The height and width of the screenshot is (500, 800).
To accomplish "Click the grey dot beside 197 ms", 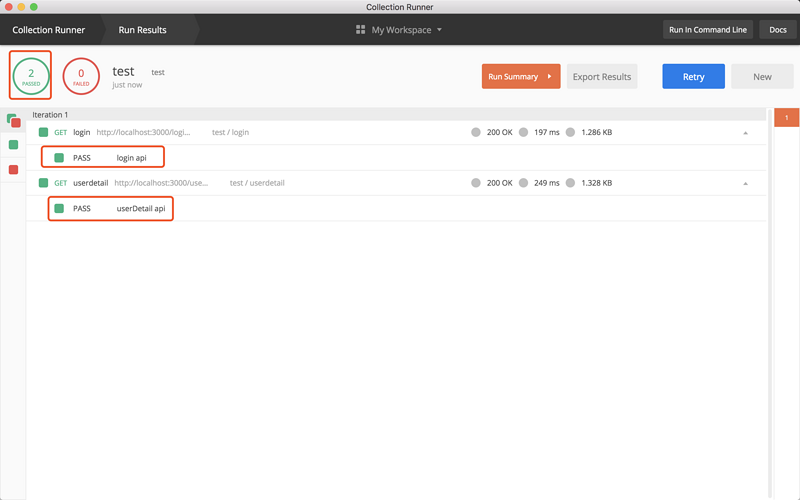I will [x=523, y=132].
